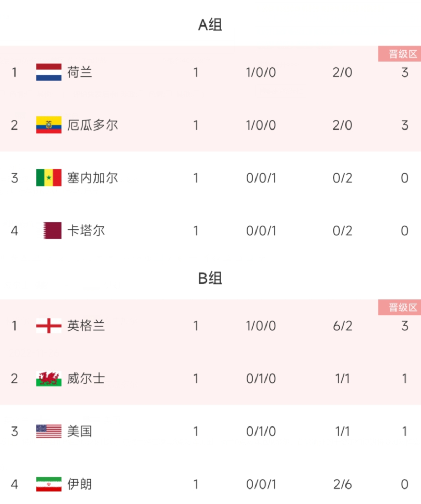The height and width of the screenshot is (504, 421).
Task: Tap the Wales dragon flag icon
Action: coord(49,379)
